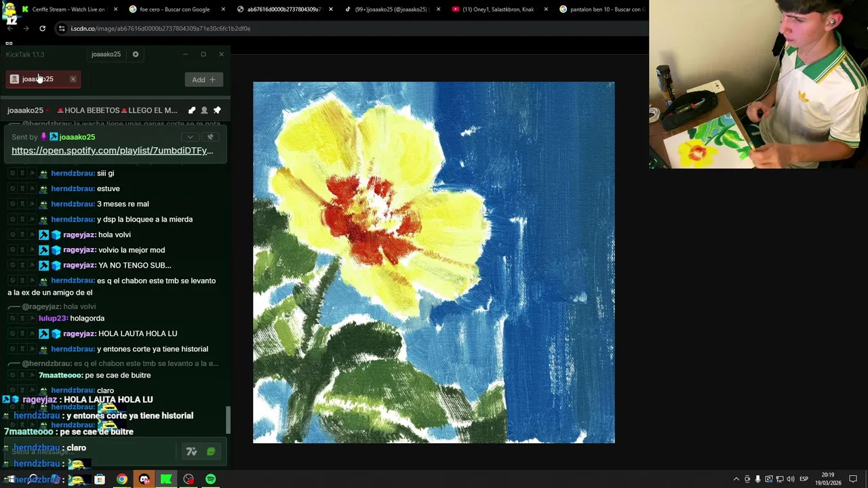
Task: Click the pin icon in chat header
Action: pos(217,110)
